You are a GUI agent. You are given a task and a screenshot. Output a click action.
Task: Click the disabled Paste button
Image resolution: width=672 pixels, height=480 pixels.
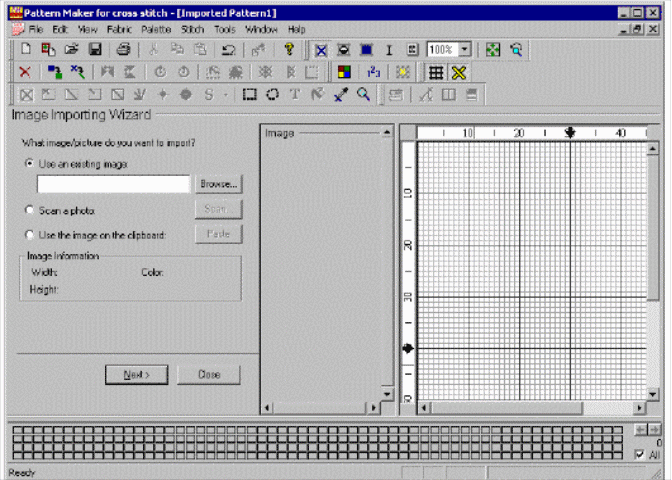[x=219, y=234]
